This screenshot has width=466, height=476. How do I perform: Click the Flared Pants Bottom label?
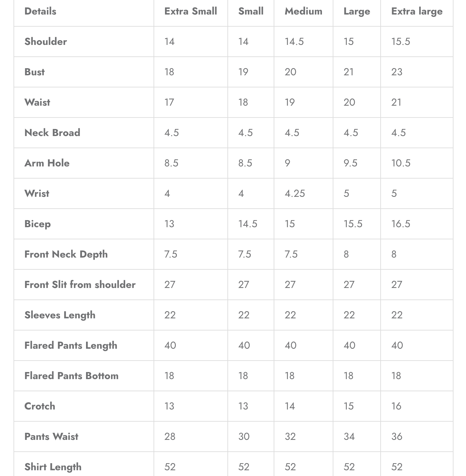(x=71, y=376)
